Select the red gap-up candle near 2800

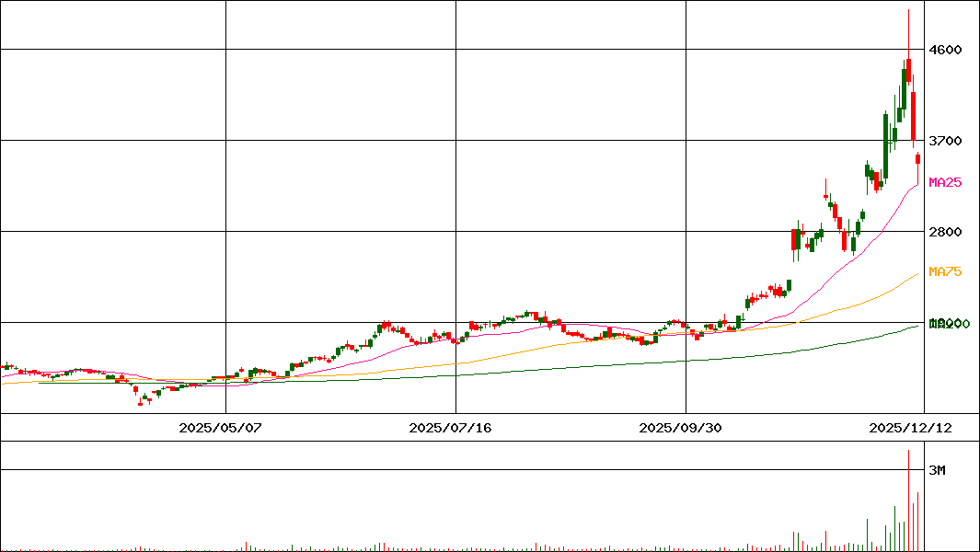click(794, 239)
